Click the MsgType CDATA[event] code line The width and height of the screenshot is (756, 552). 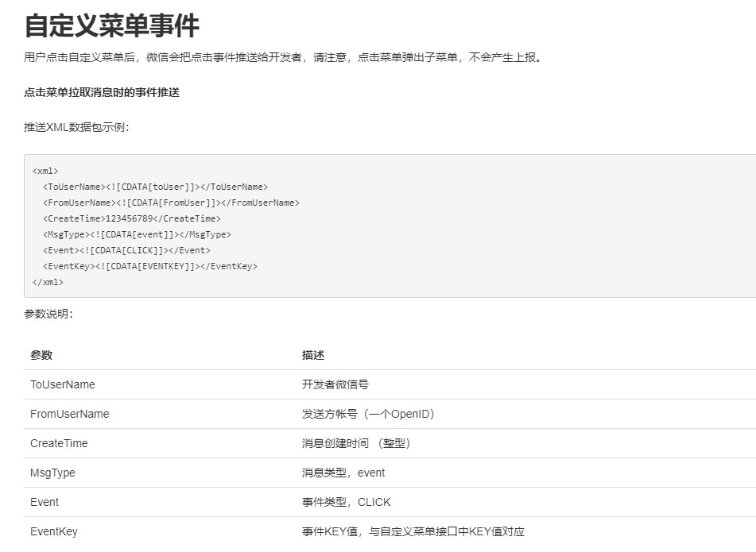pyautogui.click(x=137, y=234)
